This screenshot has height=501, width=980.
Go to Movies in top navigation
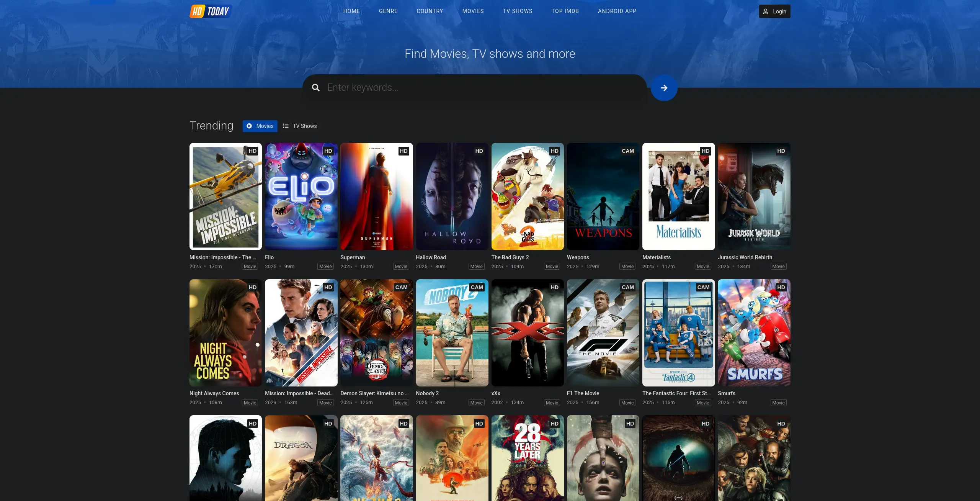[x=473, y=11]
